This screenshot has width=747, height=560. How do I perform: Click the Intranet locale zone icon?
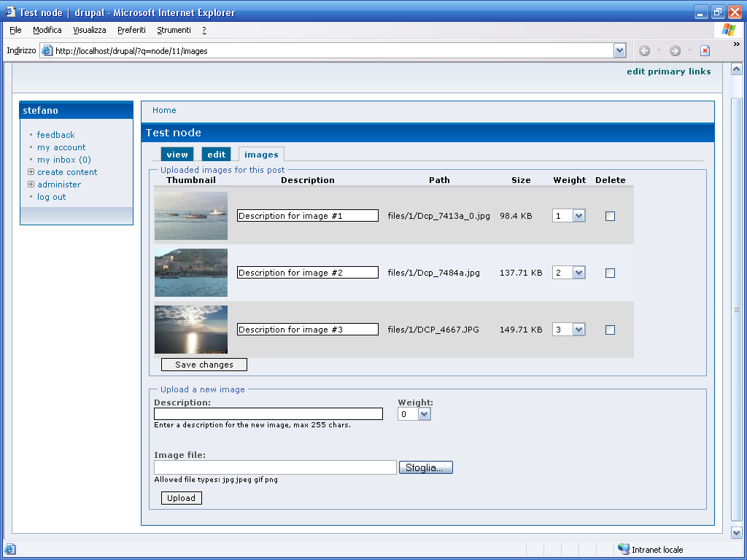tap(624, 549)
